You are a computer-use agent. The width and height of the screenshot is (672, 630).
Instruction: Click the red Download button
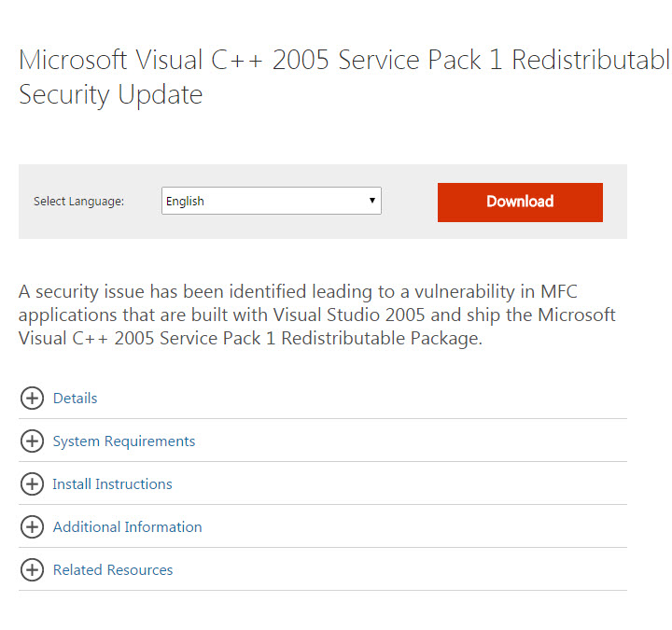pyautogui.click(x=520, y=203)
